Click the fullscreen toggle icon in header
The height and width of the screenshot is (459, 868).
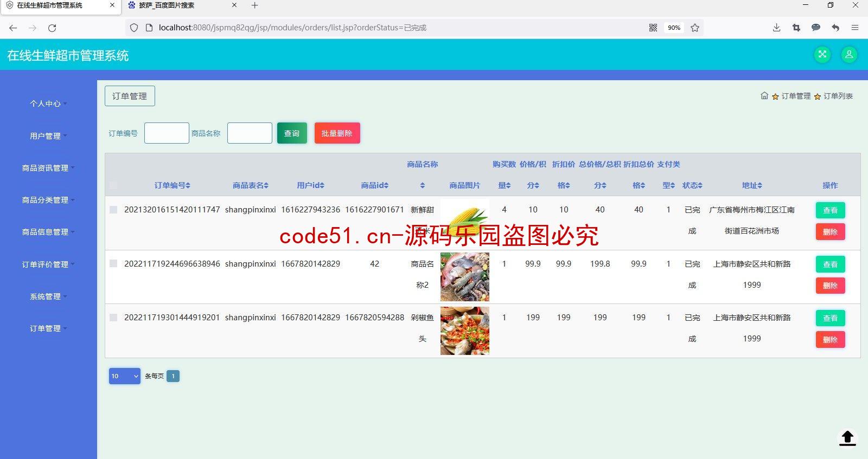click(822, 54)
